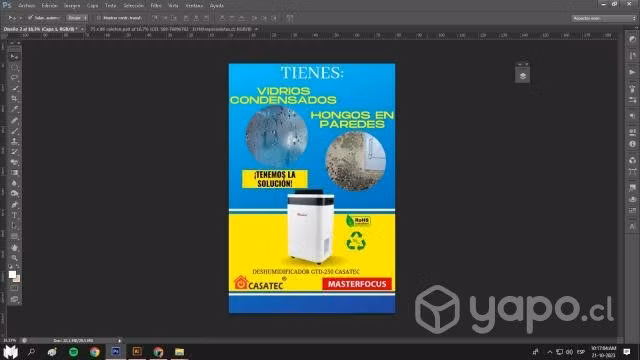The image size is (640, 360).
Task: Select the Move tool in the toolbox
Action: tap(14, 56)
